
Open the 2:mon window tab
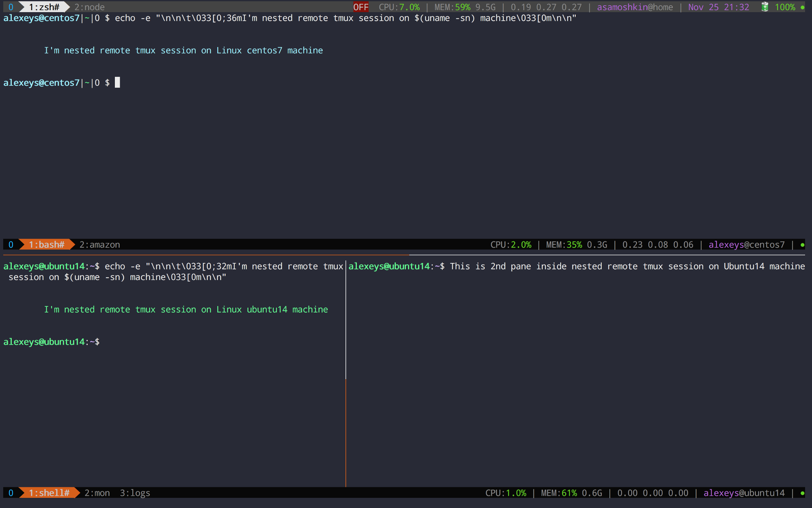click(97, 493)
